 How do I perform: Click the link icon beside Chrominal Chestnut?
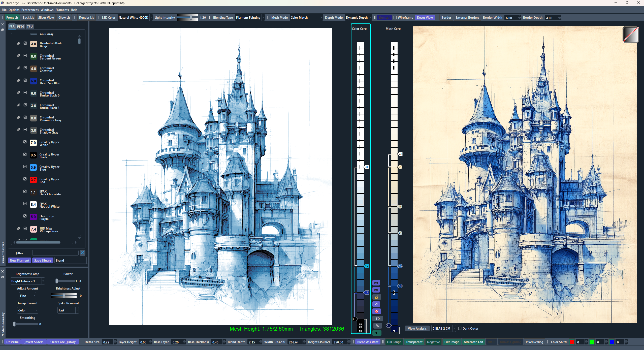19,68
